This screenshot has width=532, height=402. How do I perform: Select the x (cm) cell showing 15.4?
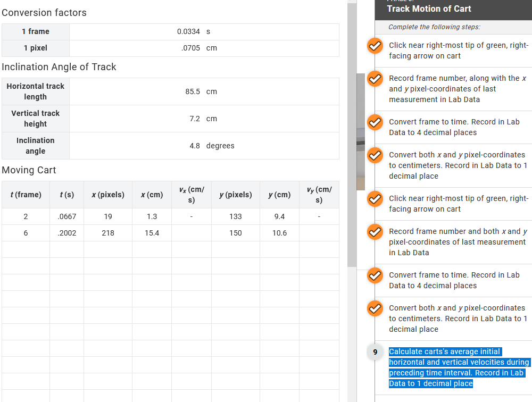(x=152, y=232)
